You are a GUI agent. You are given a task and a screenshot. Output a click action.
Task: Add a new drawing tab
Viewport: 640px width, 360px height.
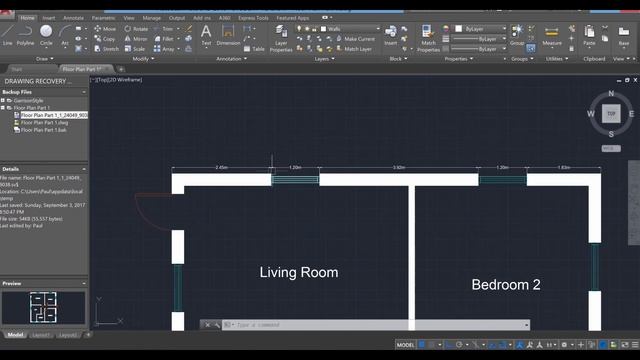point(121,69)
